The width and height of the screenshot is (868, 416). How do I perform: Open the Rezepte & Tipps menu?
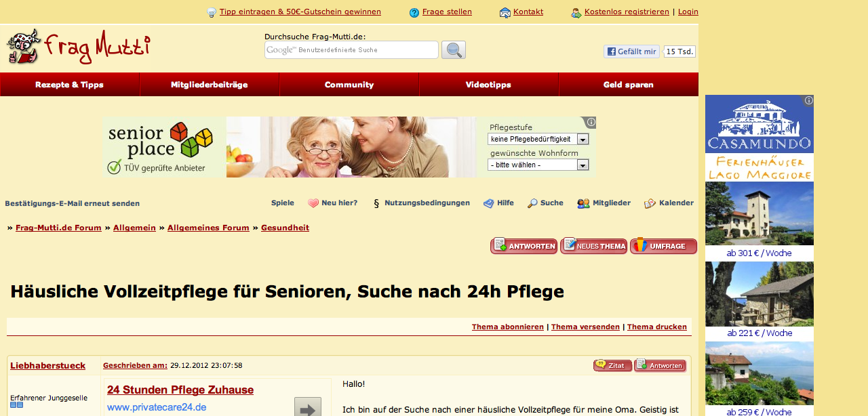(x=70, y=85)
